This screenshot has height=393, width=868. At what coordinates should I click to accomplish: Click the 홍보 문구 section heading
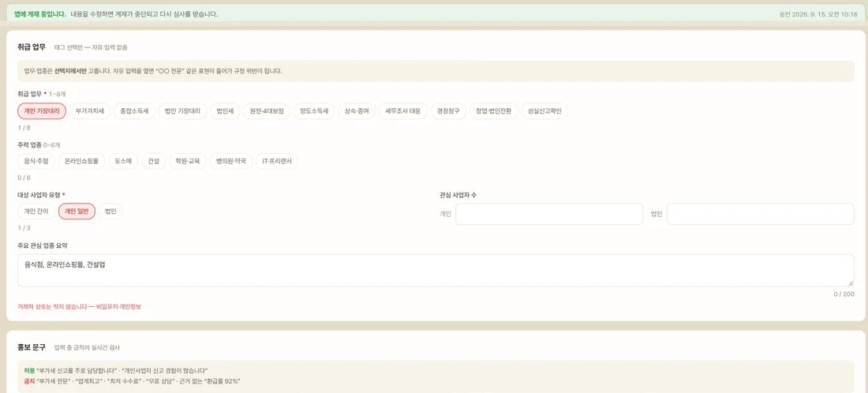pos(32,347)
